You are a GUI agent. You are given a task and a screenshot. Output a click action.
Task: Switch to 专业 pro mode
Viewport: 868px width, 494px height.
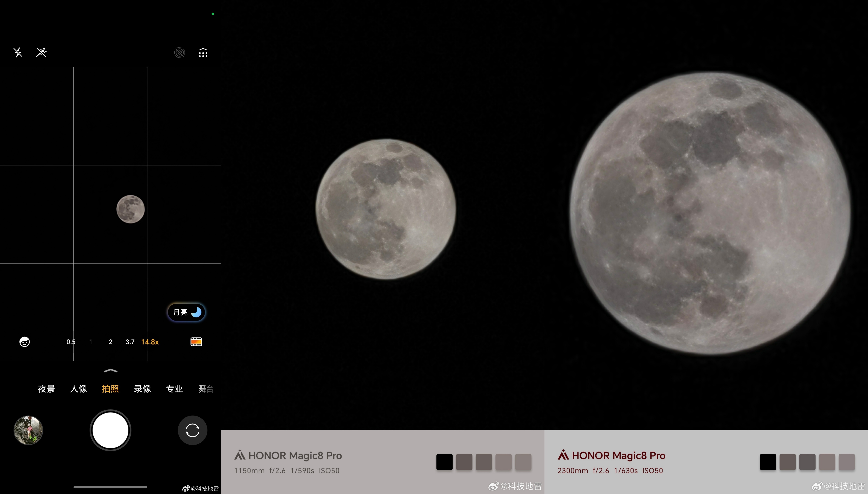[174, 388]
